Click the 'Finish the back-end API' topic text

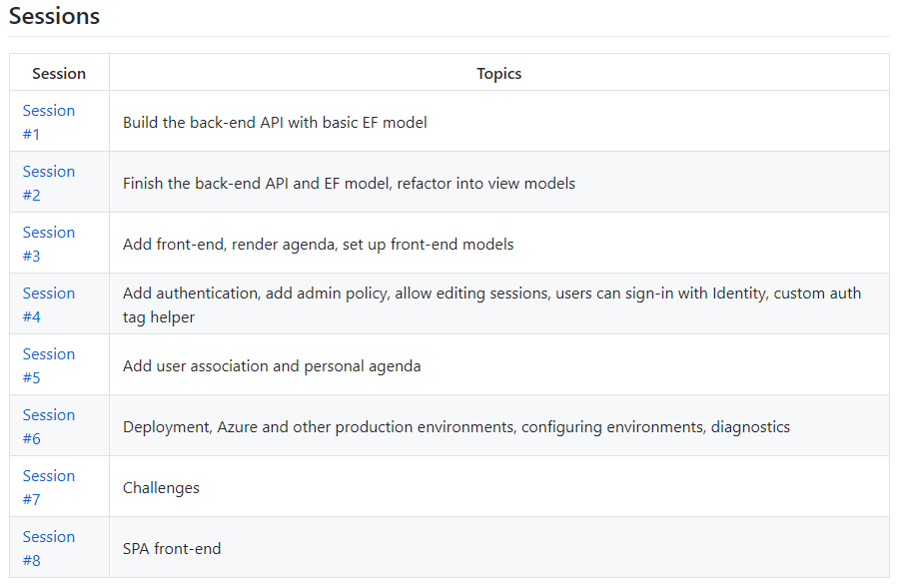349,184
